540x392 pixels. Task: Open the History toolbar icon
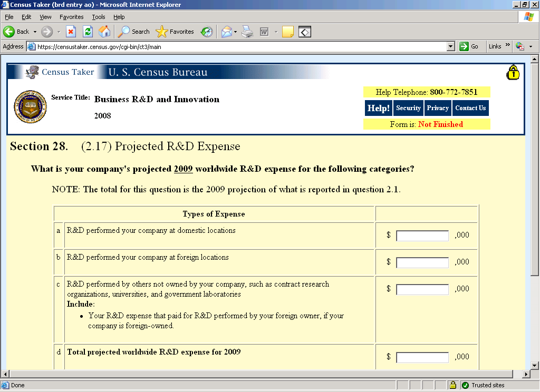206,32
